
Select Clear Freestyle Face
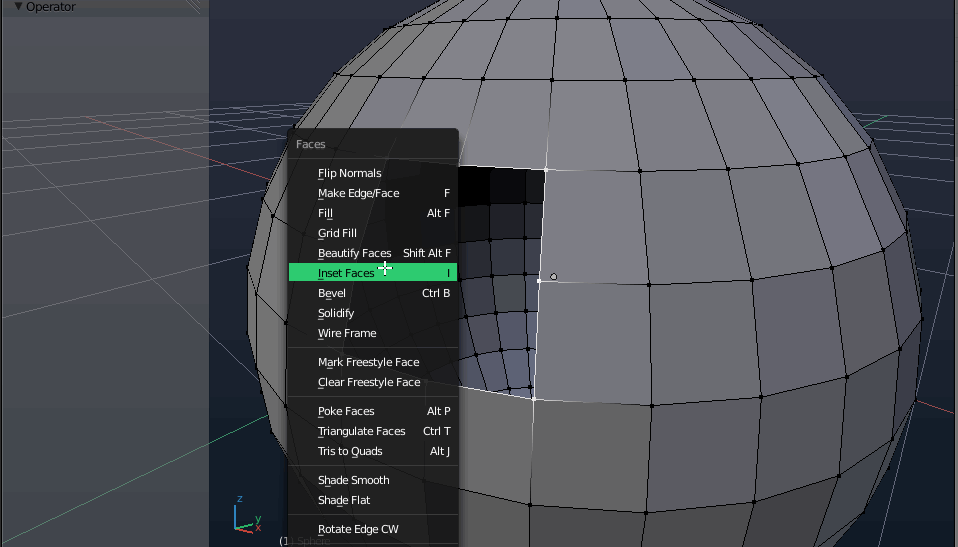373,382
